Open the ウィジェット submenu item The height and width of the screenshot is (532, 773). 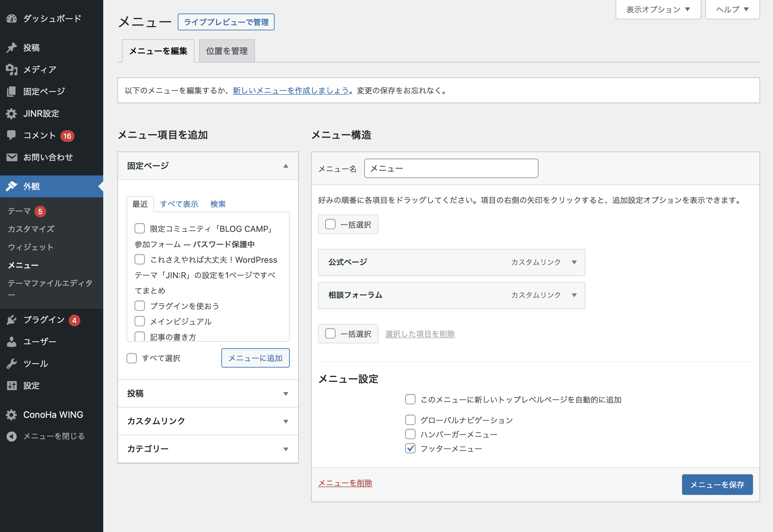pyautogui.click(x=31, y=247)
